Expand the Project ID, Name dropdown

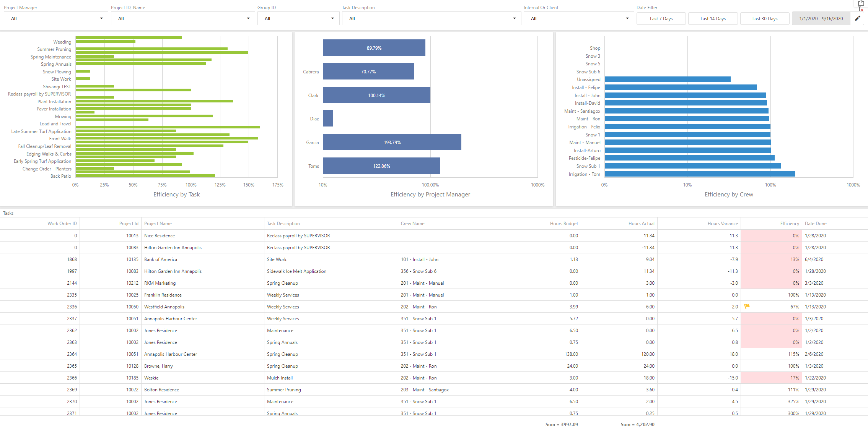click(x=183, y=19)
